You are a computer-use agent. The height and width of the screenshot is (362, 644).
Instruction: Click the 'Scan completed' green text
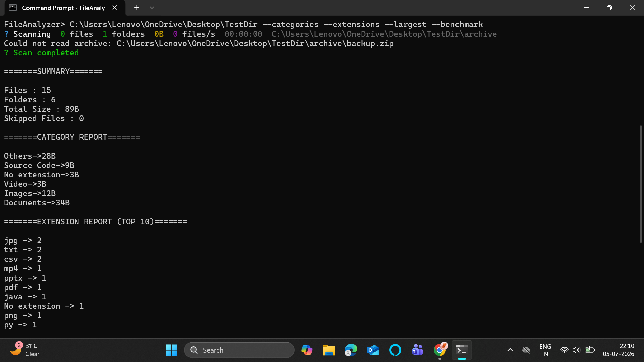click(46, 53)
